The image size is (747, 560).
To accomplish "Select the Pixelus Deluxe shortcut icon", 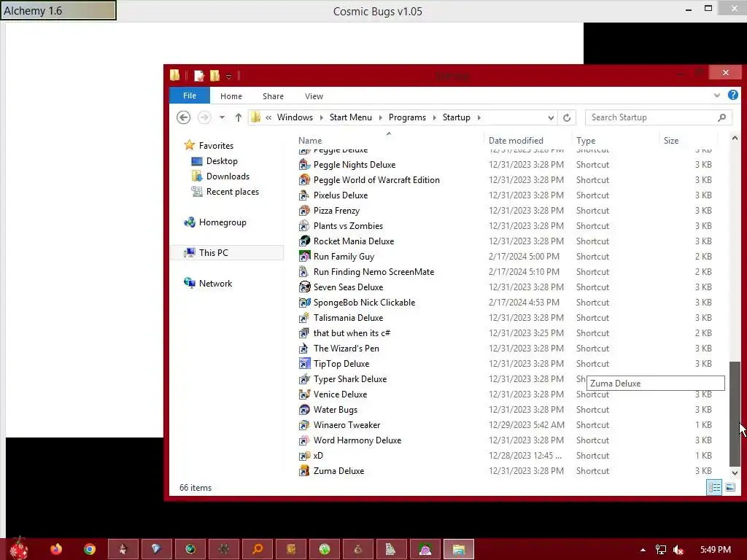I will tap(304, 195).
